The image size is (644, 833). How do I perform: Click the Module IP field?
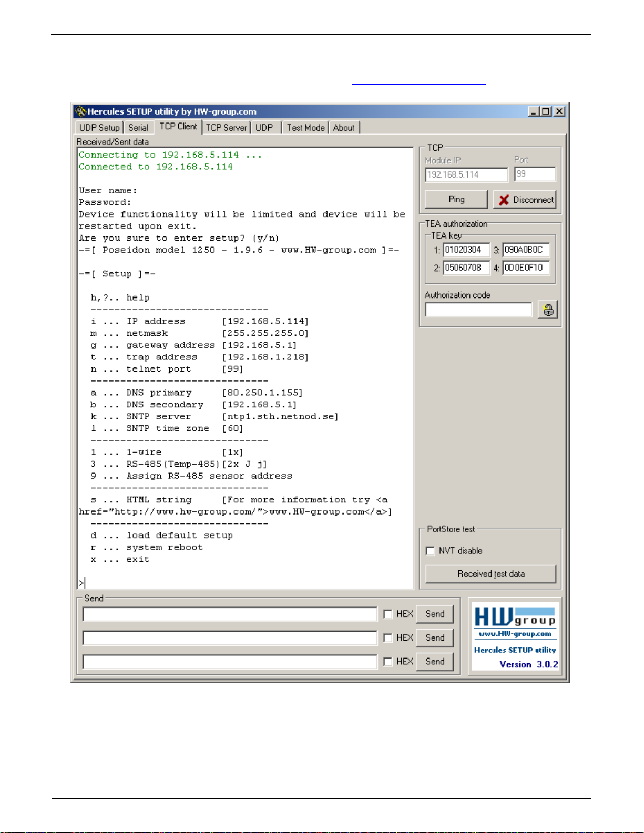tap(466, 174)
